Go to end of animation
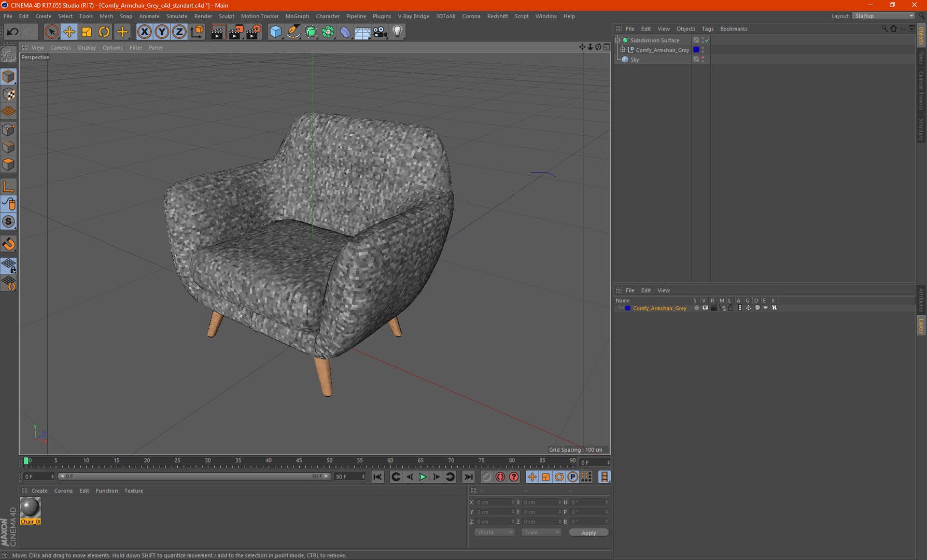The width and height of the screenshot is (927, 560). tap(468, 477)
